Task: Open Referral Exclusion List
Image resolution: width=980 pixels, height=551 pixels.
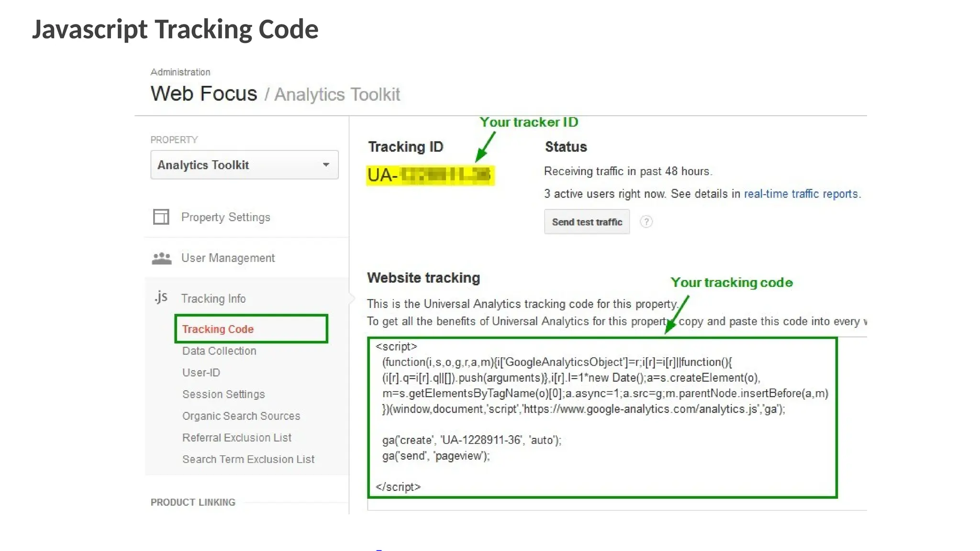Action: [237, 437]
